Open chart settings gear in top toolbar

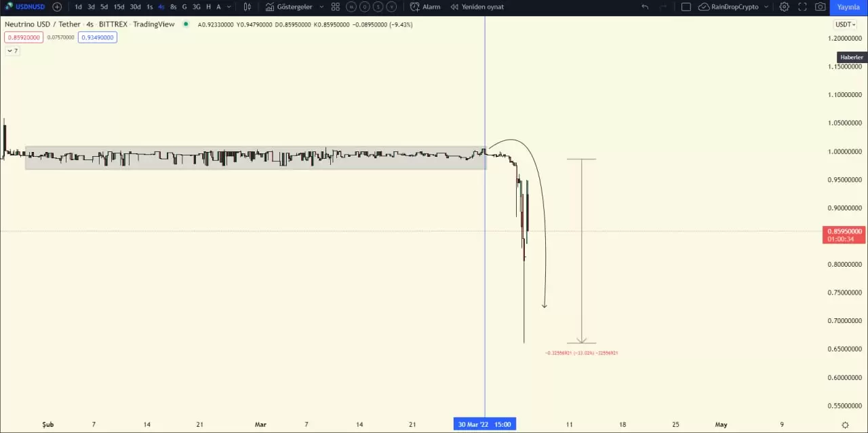(784, 7)
